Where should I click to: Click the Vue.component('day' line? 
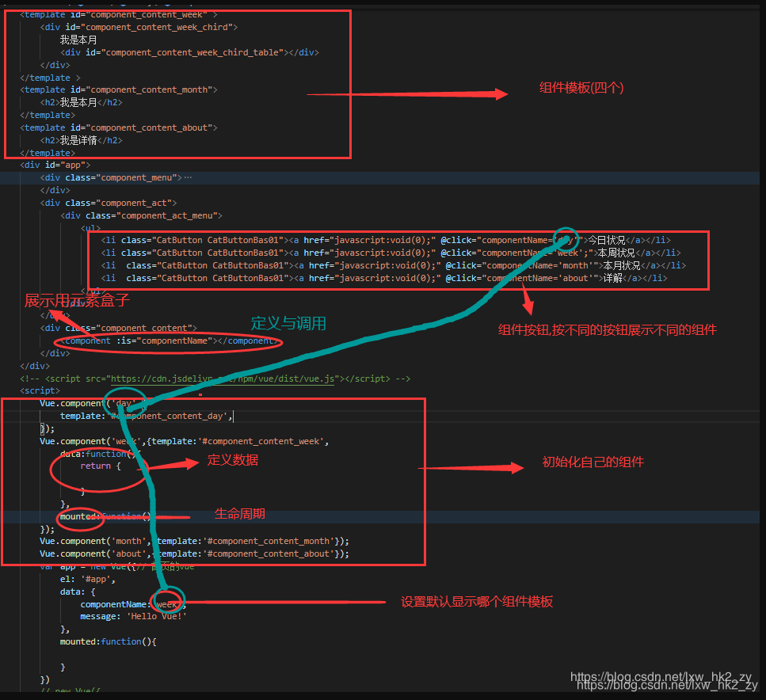93,404
